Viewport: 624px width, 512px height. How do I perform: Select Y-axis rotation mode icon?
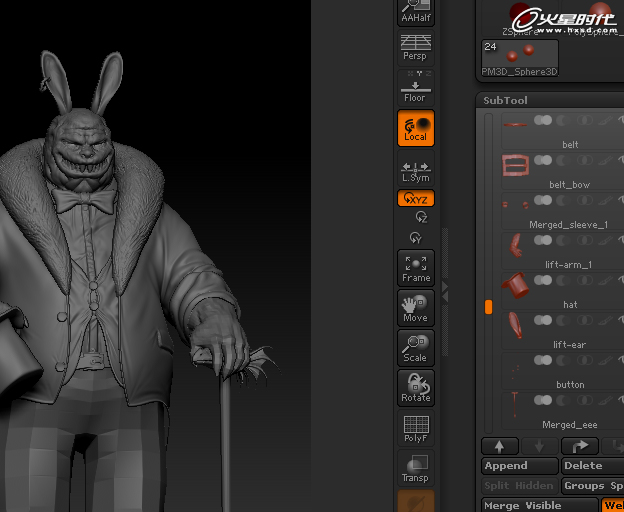(x=415, y=238)
